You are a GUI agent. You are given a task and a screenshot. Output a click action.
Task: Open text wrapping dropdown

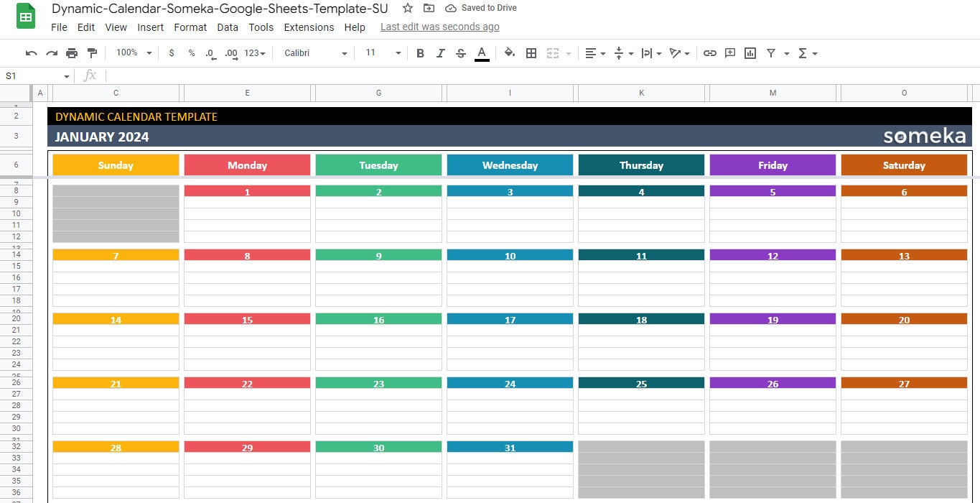click(650, 53)
